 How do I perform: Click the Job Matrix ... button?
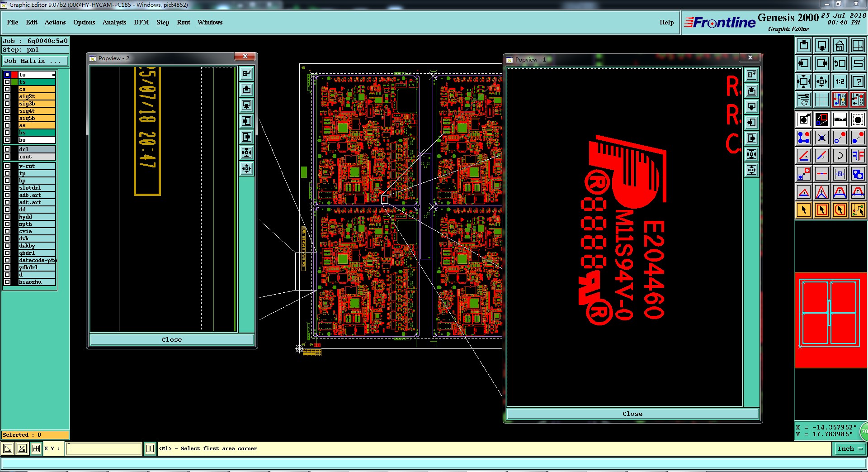point(35,61)
